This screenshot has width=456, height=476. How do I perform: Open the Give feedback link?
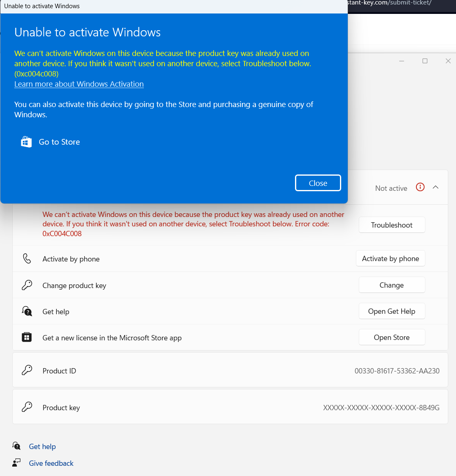pos(51,463)
